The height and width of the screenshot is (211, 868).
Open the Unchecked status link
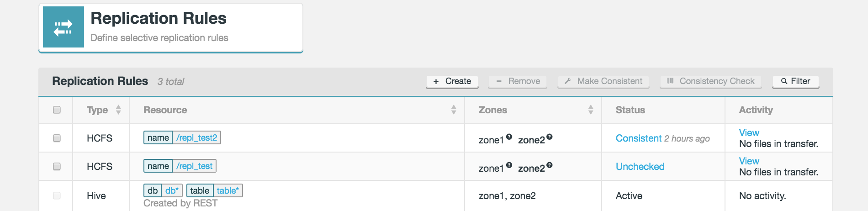point(640,167)
